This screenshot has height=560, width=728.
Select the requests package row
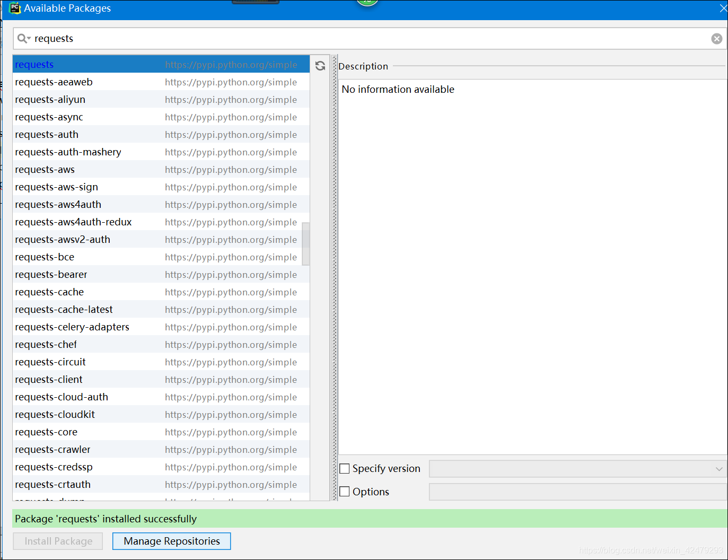(161, 65)
